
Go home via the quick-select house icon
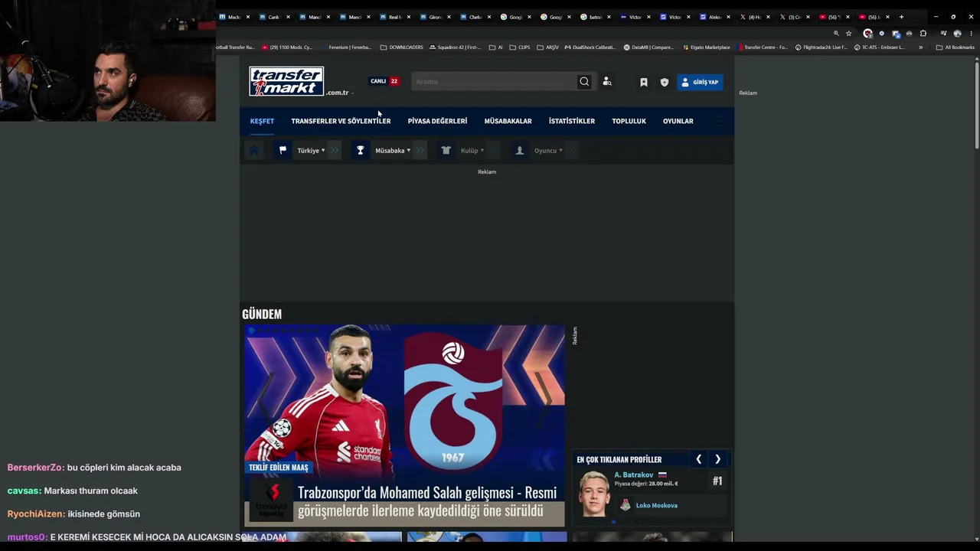coord(254,151)
